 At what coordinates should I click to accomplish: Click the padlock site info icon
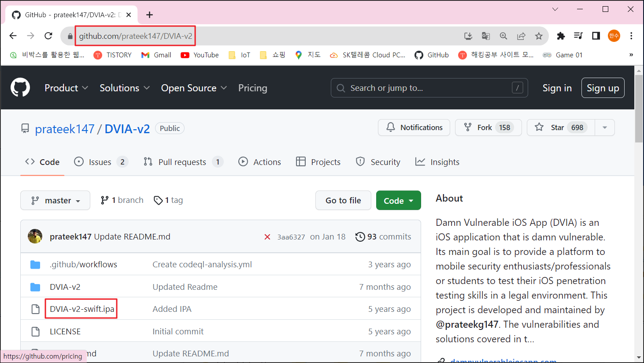click(70, 36)
